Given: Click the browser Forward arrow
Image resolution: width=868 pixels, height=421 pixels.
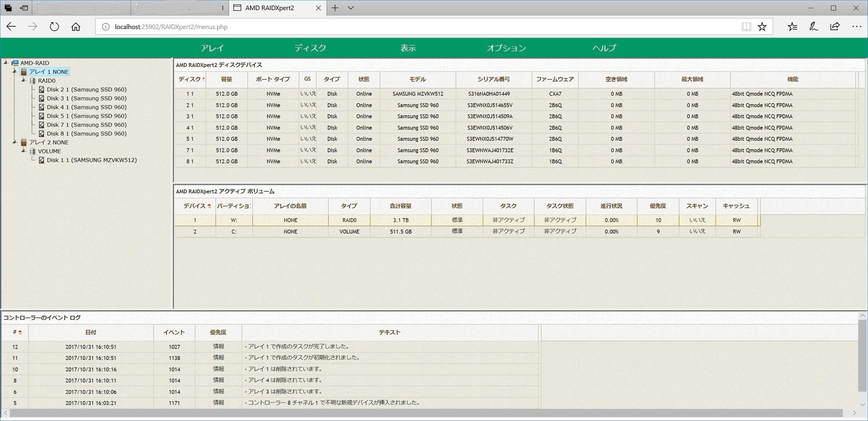Looking at the screenshot, I should (x=33, y=27).
